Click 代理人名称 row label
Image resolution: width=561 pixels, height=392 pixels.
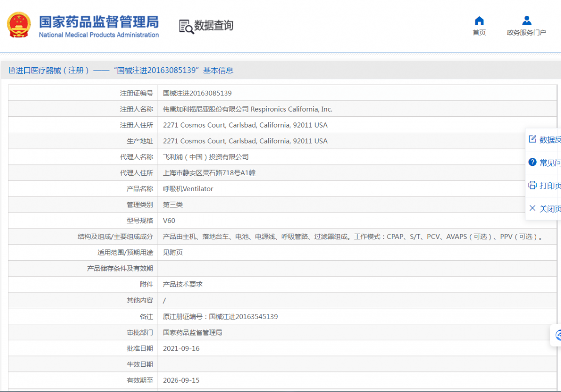pos(137,157)
